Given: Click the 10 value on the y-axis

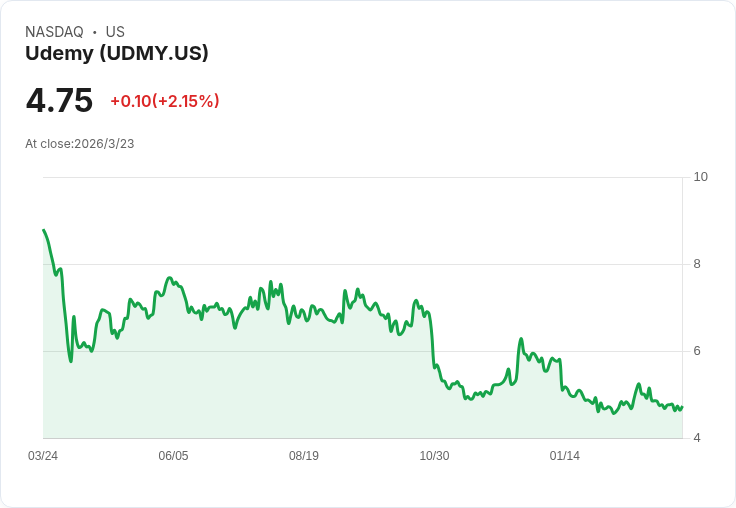Looking at the screenshot, I should (700, 177).
